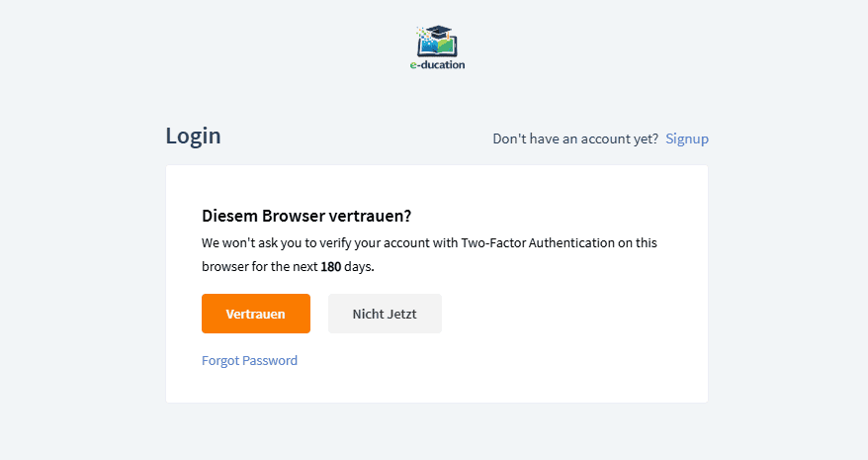Click the open book logo graphic
Screen dimensions: 868x460
click(437, 46)
